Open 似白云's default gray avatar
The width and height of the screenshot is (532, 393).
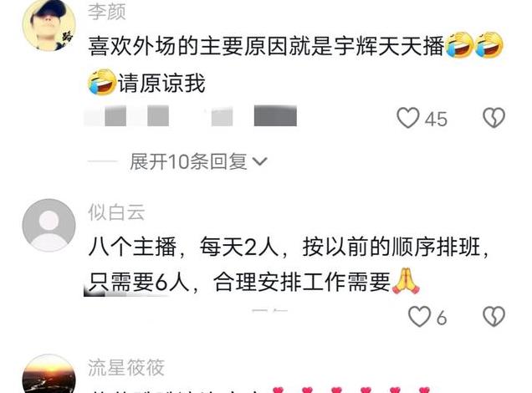click(x=49, y=225)
